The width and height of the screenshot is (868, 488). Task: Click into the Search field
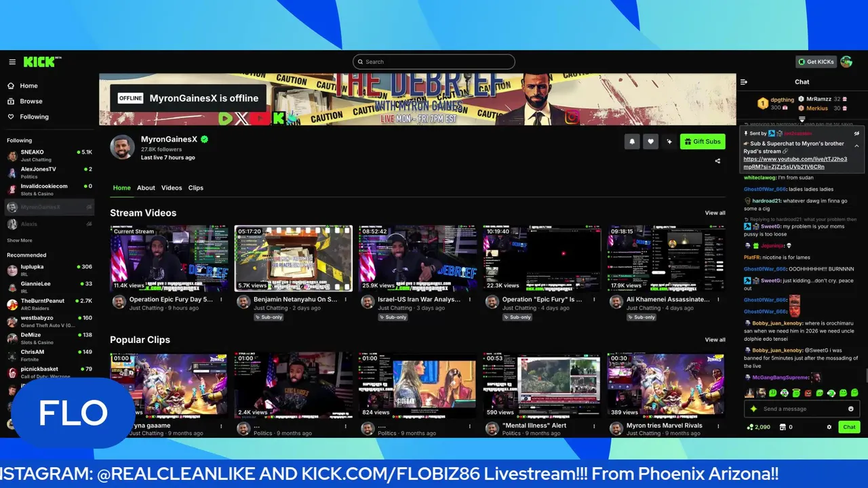[x=434, y=62]
